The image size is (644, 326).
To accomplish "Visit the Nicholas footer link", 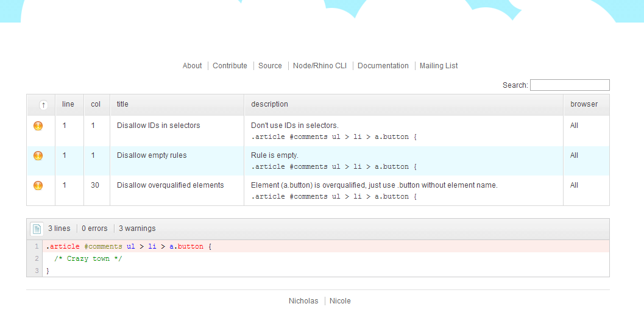I will pos(303,301).
